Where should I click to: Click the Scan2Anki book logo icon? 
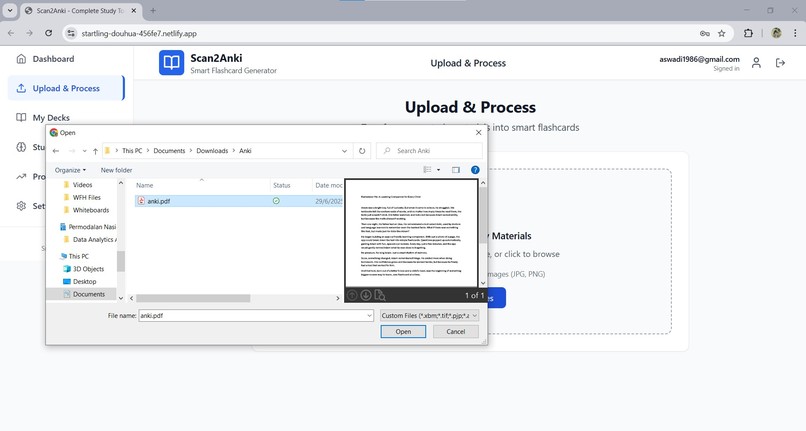171,63
